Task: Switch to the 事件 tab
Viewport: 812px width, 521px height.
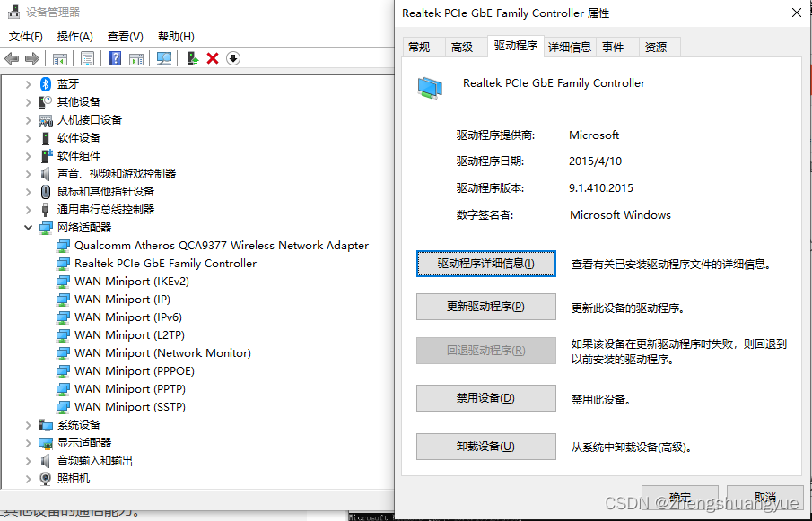Action: [617, 48]
